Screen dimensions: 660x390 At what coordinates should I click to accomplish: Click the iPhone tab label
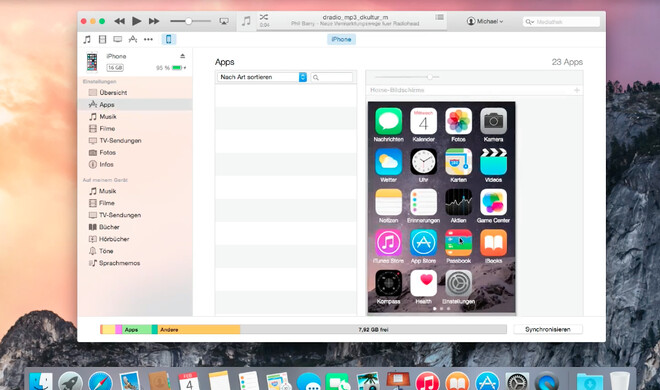[341, 39]
